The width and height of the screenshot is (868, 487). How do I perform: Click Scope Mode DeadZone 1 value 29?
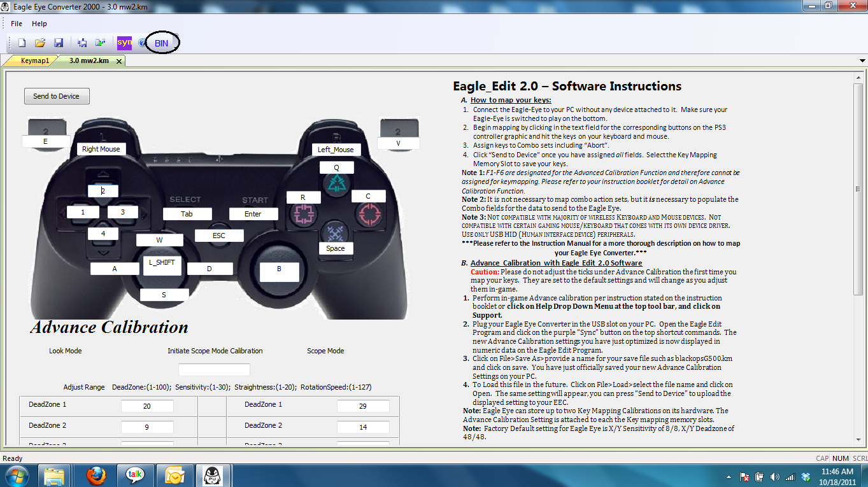pyautogui.click(x=363, y=406)
